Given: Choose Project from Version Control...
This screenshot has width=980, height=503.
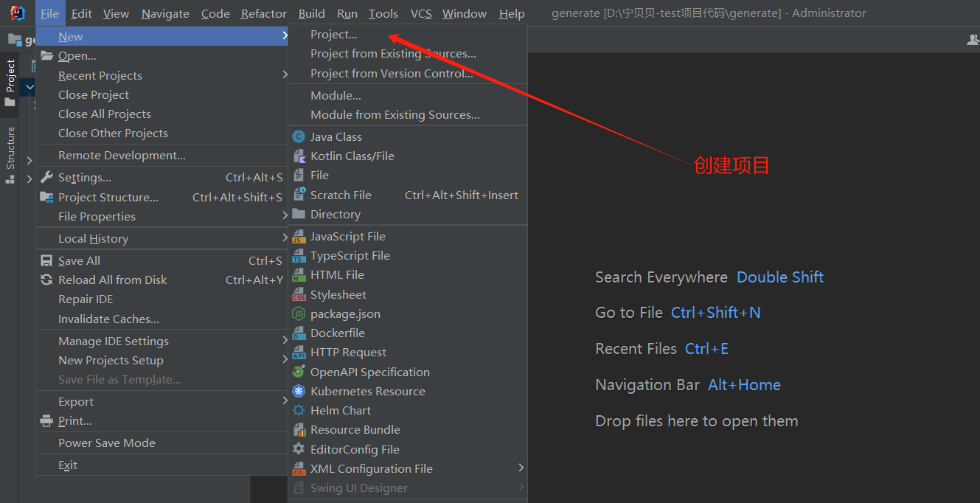Looking at the screenshot, I should (x=408, y=73).
